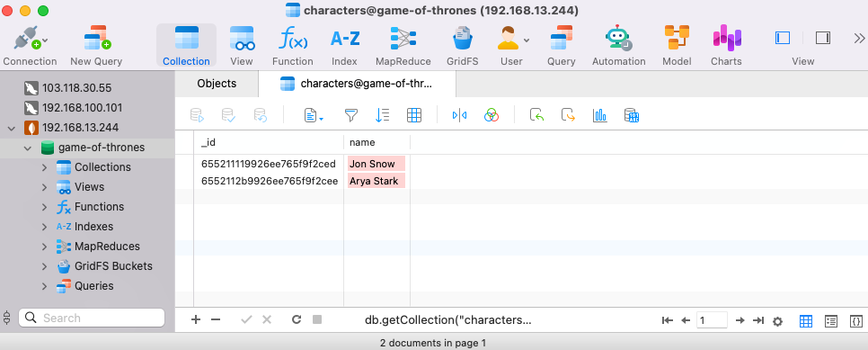Screen dimensions: 868x350
Task: Collapse the game-of-thrones database
Action: pos(27,148)
